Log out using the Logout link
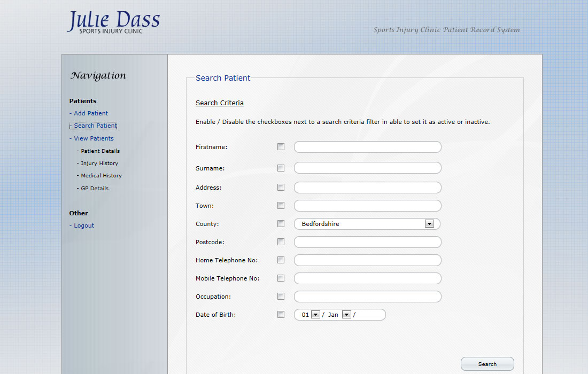588x374 pixels. (x=84, y=225)
